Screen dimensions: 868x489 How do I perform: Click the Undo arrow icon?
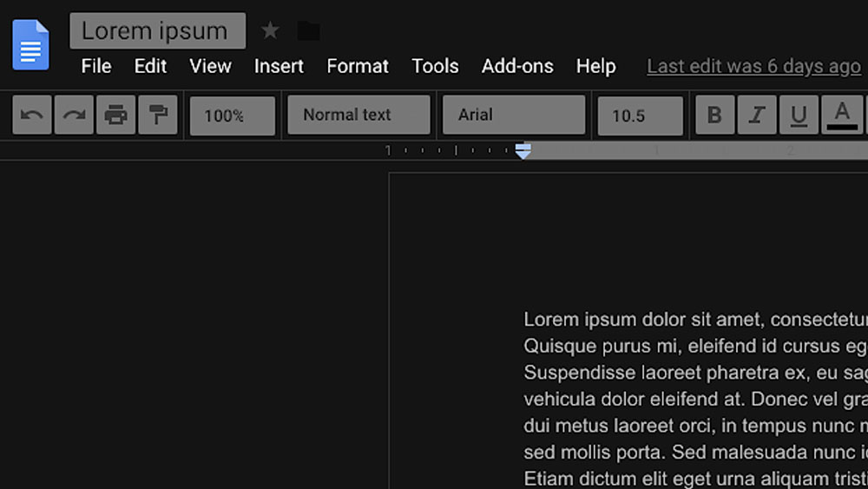click(32, 116)
